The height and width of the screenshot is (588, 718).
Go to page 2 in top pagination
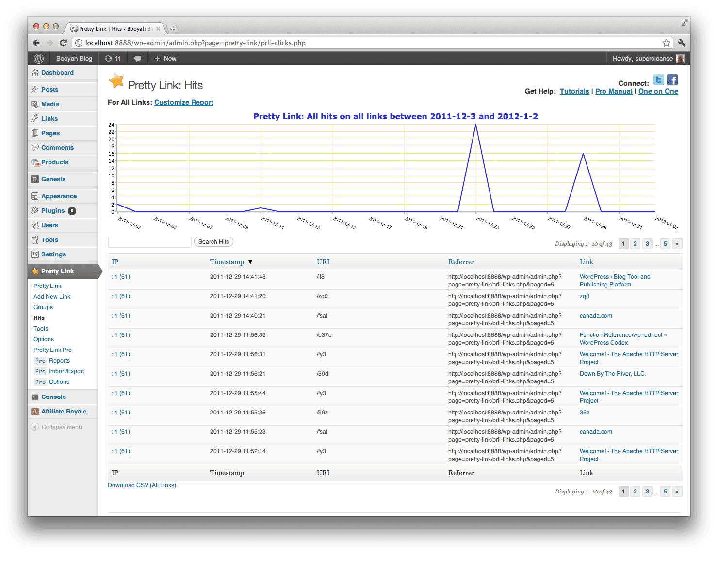point(635,244)
